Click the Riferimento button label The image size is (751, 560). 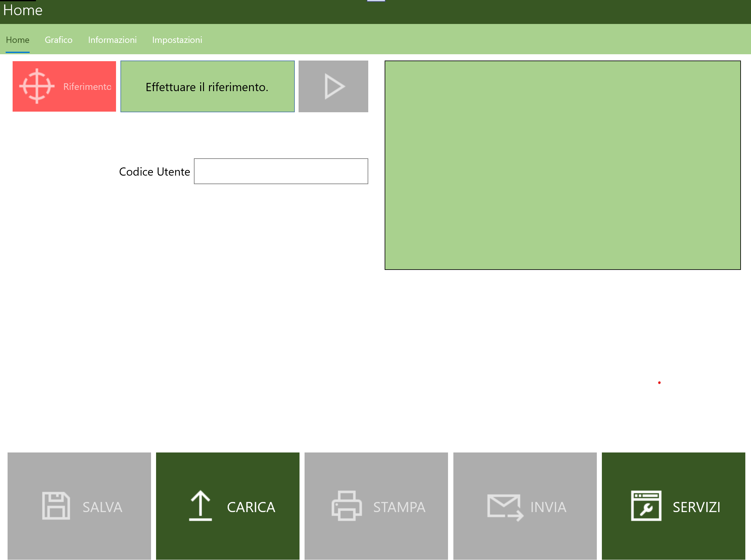[87, 87]
